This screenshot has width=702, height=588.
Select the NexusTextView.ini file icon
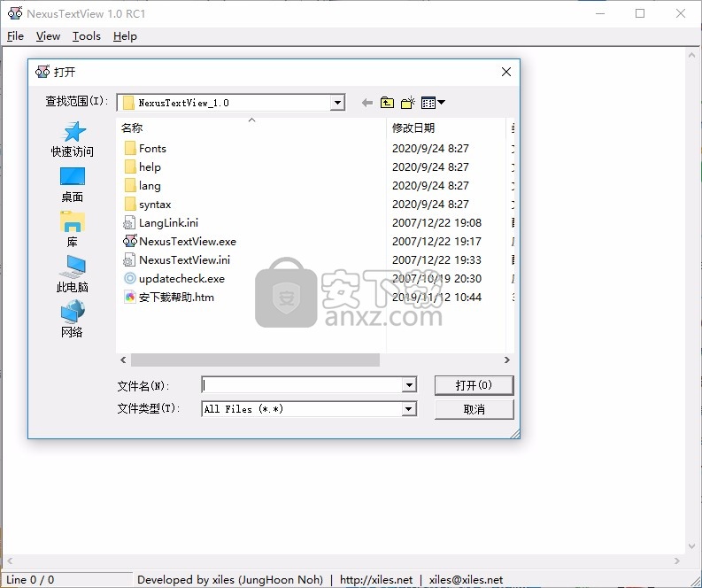[129, 259]
